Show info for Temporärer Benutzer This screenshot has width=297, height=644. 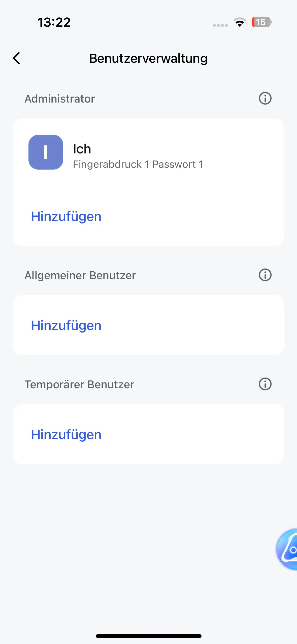click(265, 384)
